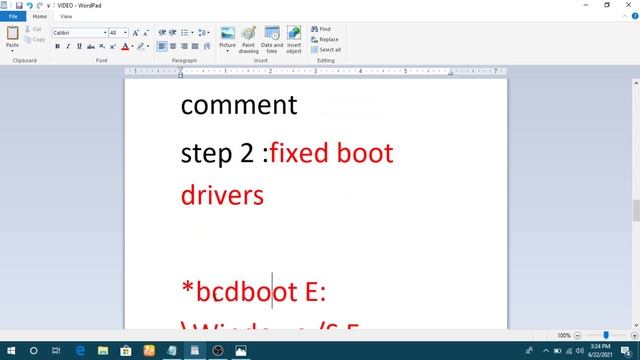Viewport: 640px width, 360px height.
Task: Launch Microsoft Edge from taskbar
Action: pyautogui.click(x=80, y=351)
